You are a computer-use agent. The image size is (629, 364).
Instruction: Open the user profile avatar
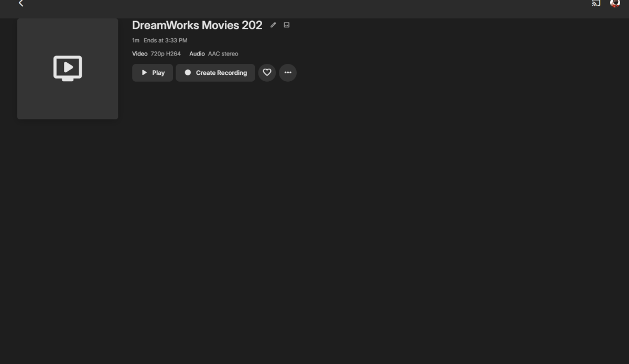(x=614, y=4)
